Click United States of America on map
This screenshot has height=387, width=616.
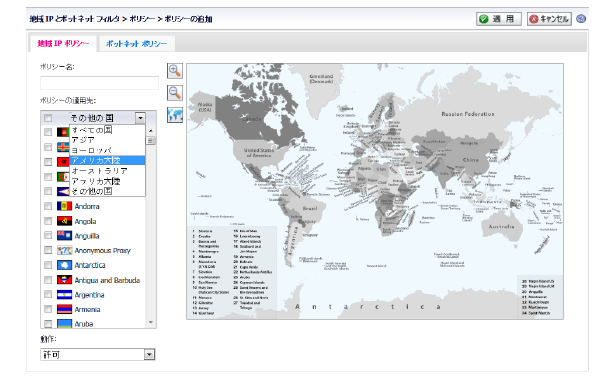[259, 153]
